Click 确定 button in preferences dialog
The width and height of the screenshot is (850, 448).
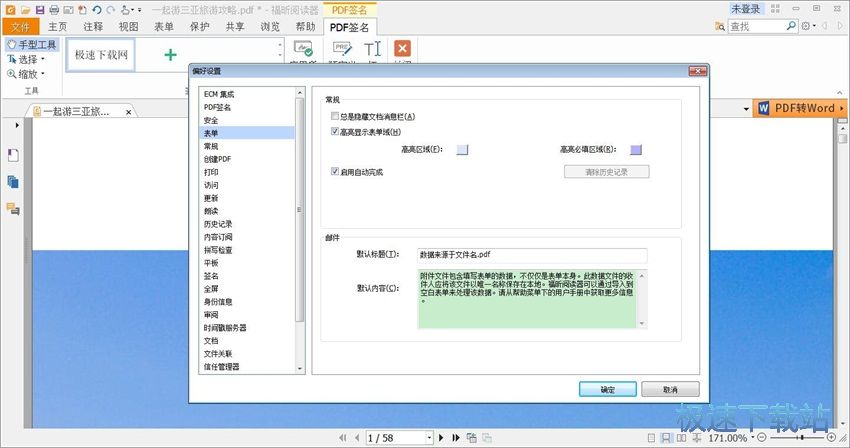click(608, 389)
